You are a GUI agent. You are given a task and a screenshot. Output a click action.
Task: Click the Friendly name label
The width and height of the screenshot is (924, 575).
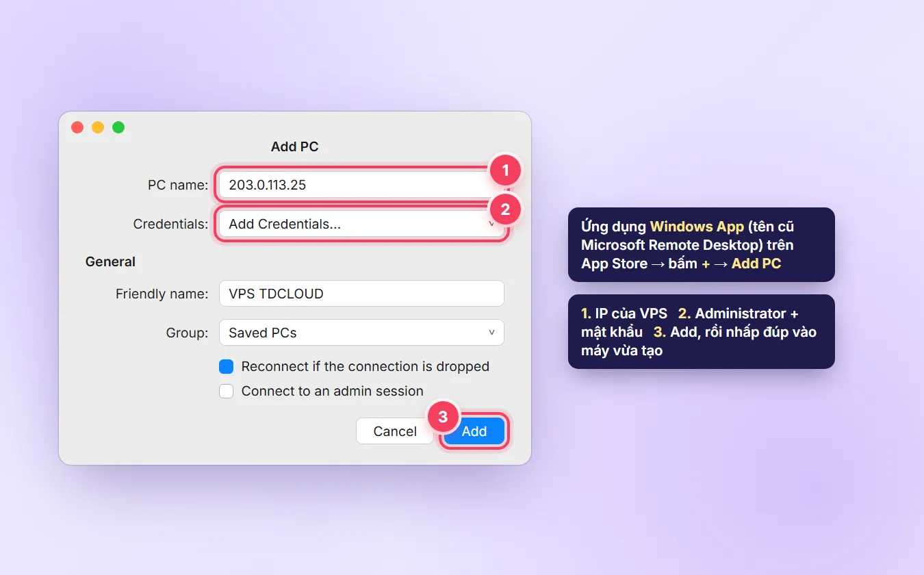tap(162, 294)
